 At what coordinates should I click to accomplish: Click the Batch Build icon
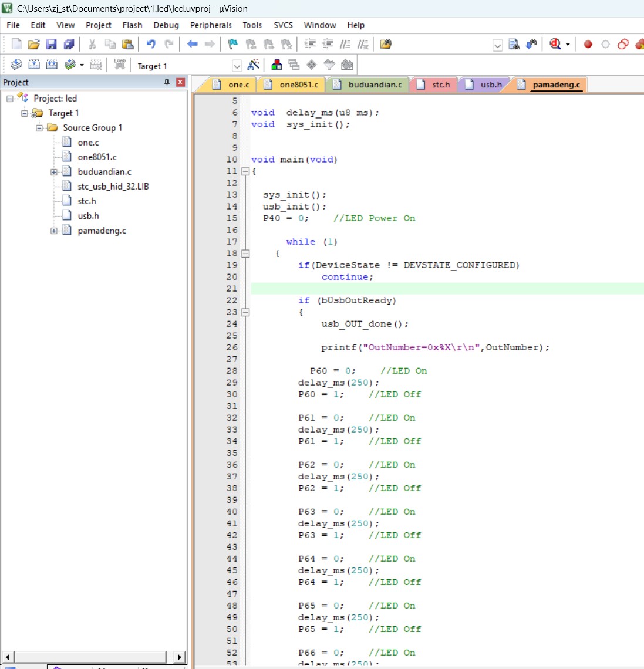(x=70, y=65)
